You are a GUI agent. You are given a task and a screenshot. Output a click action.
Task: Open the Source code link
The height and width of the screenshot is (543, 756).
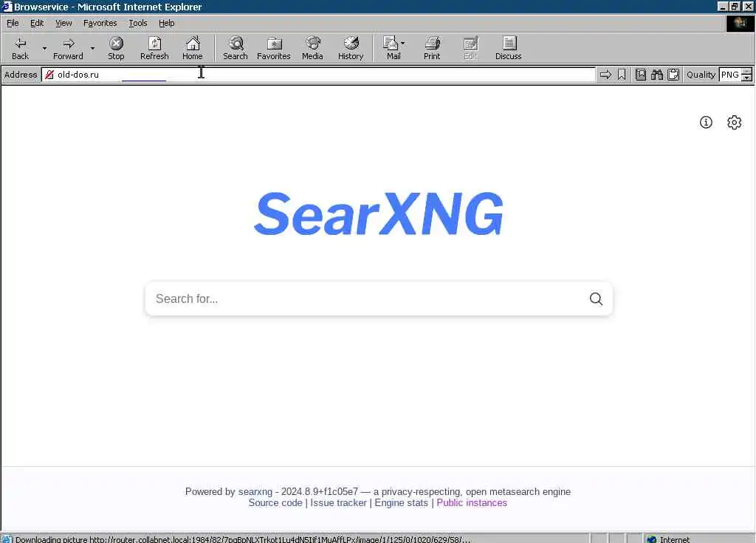tap(275, 502)
